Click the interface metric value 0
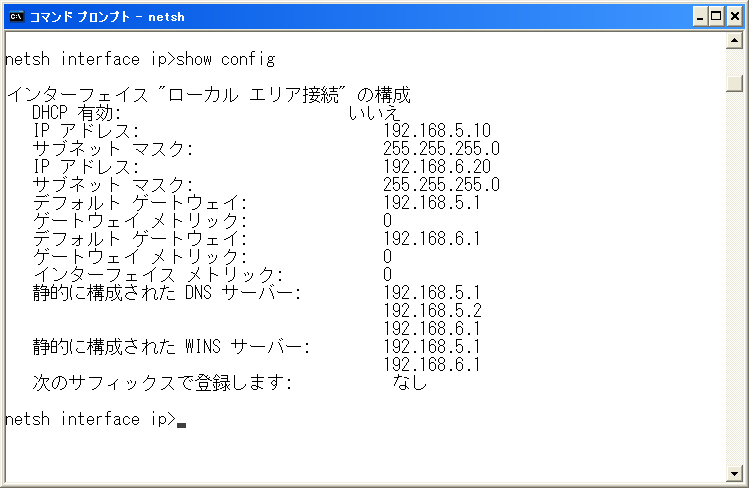The image size is (749, 488). 387,275
